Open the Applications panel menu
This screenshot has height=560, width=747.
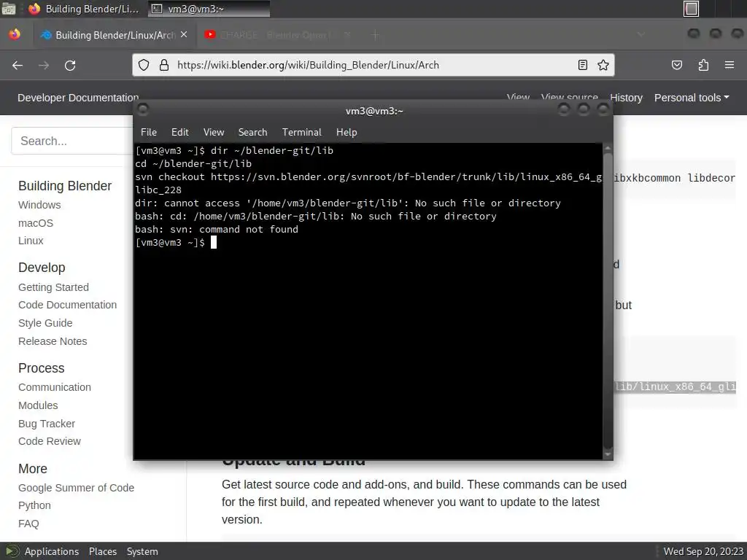[52, 551]
